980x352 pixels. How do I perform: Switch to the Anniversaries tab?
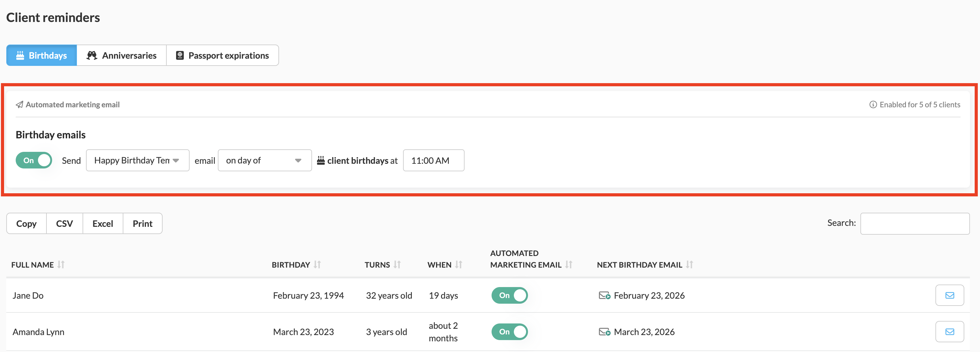click(x=121, y=56)
